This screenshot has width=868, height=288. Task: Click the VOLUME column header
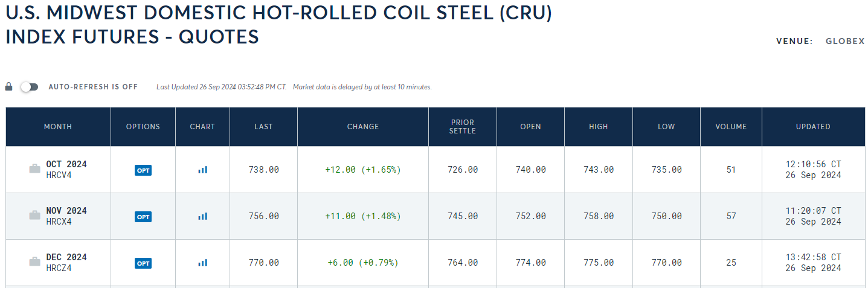click(731, 127)
